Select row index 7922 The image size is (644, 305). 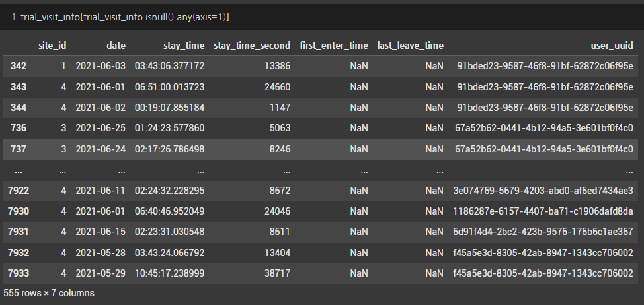pyautogui.click(x=19, y=191)
